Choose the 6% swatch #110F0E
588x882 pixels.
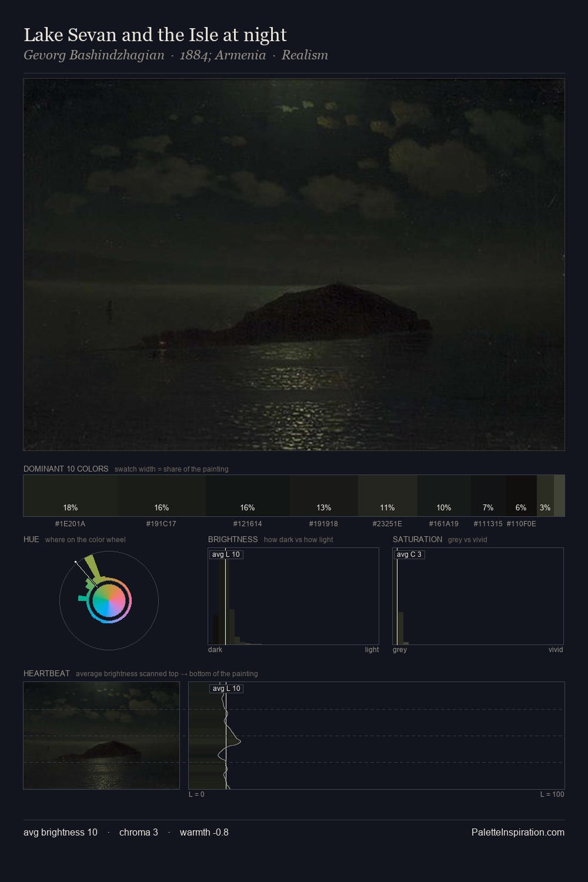(x=522, y=496)
